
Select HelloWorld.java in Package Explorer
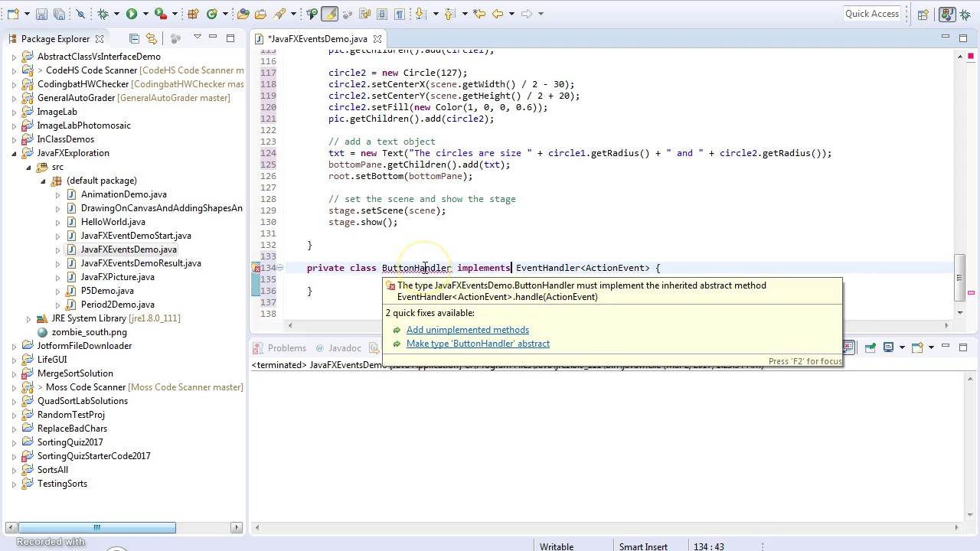point(113,222)
